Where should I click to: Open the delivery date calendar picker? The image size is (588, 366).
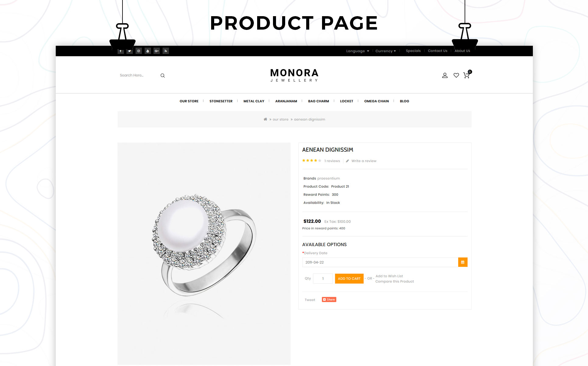pyautogui.click(x=462, y=262)
